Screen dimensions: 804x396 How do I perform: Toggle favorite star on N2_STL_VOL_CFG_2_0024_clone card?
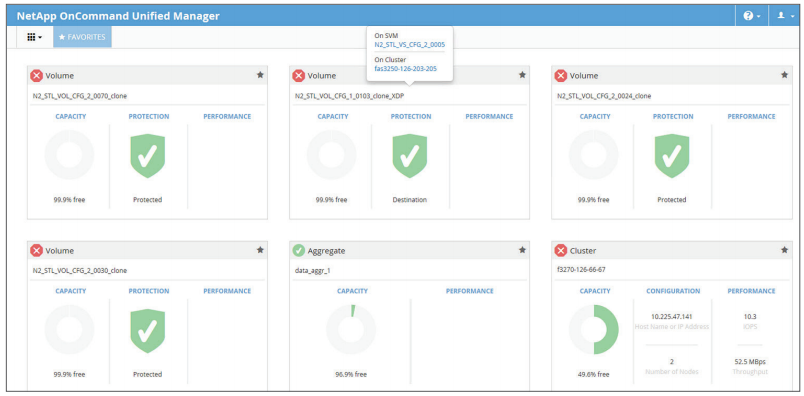pyautogui.click(x=785, y=75)
